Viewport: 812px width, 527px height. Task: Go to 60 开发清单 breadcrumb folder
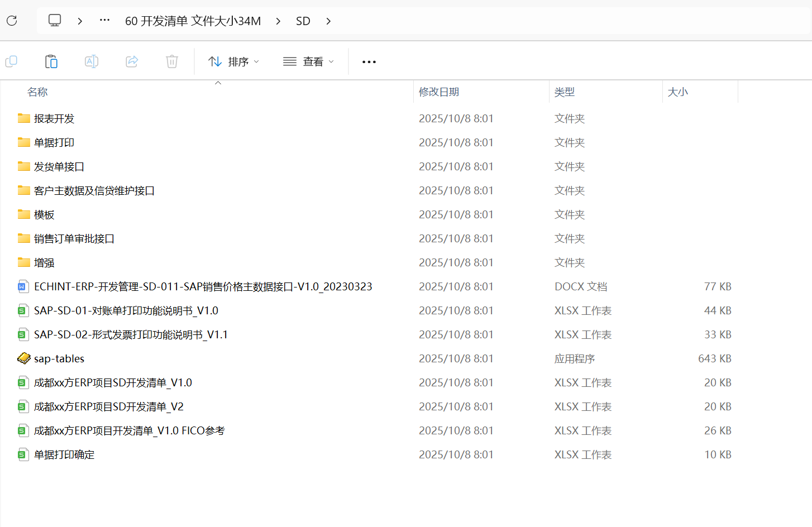coord(193,21)
